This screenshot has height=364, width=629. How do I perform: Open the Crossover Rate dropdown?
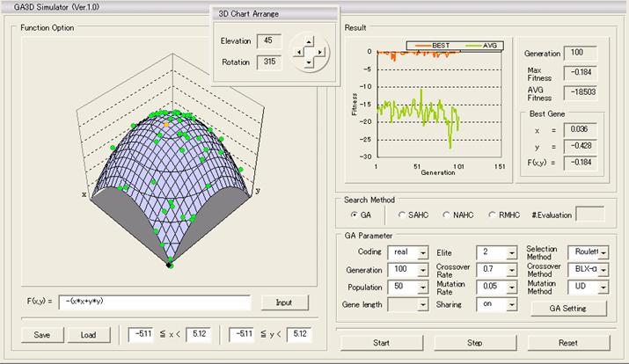(x=512, y=270)
